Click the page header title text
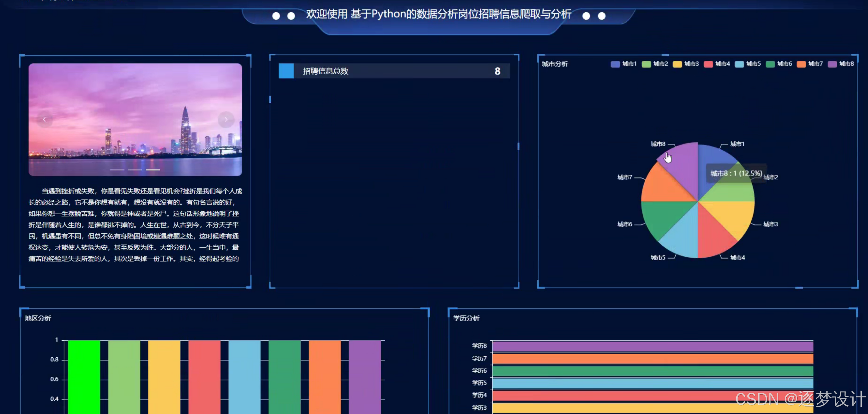The width and height of the screenshot is (868, 414). [x=439, y=14]
